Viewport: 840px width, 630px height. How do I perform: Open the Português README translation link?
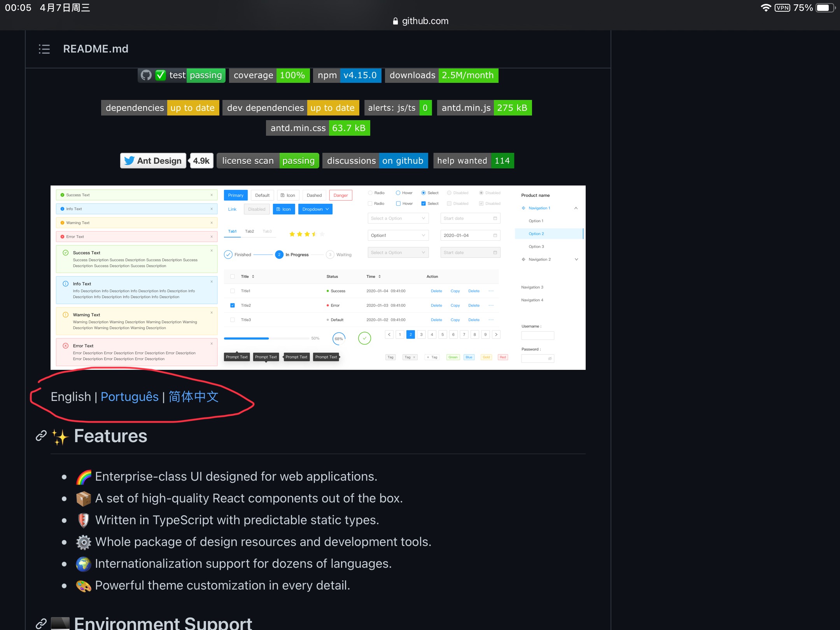pos(129,397)
